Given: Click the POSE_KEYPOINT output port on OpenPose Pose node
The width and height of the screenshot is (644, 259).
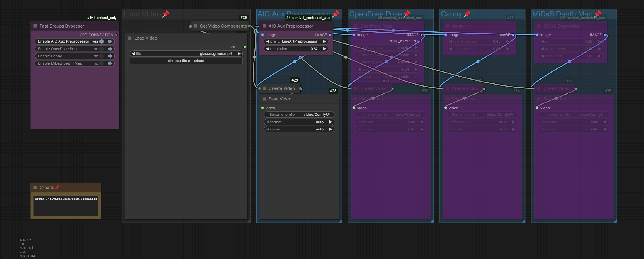Looking at the screenshot, I should (x=422, y=41).
